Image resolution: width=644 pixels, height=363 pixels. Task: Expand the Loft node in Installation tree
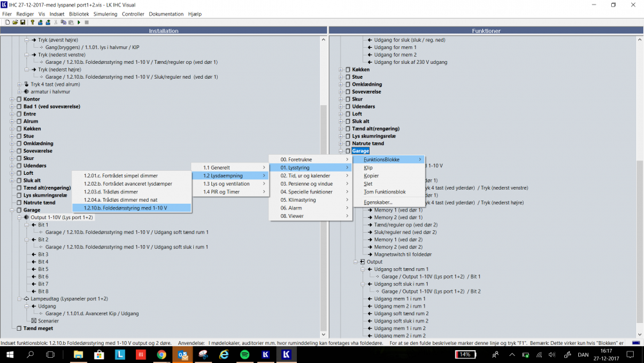(12, 173)
